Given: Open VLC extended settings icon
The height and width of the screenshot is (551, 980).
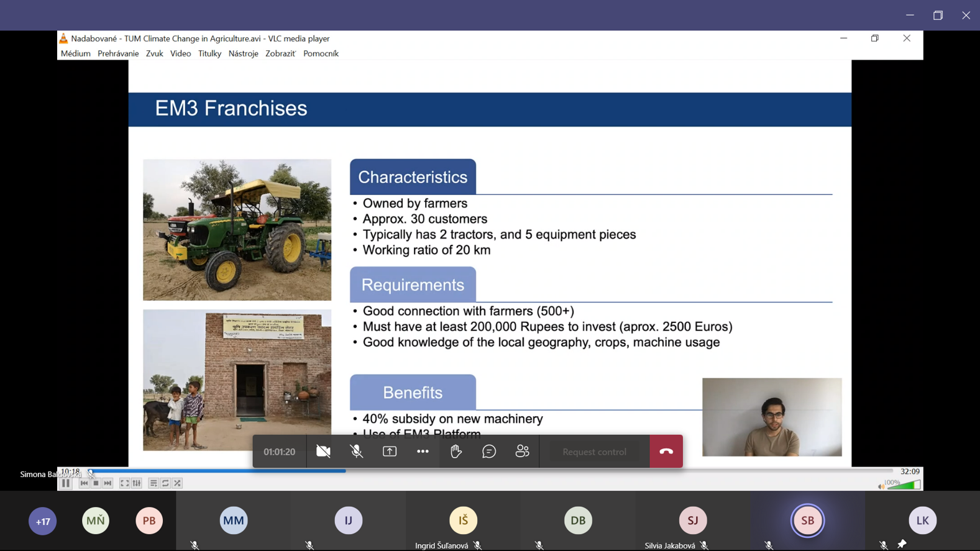Looking at the screenshot, I should (137, 483).
